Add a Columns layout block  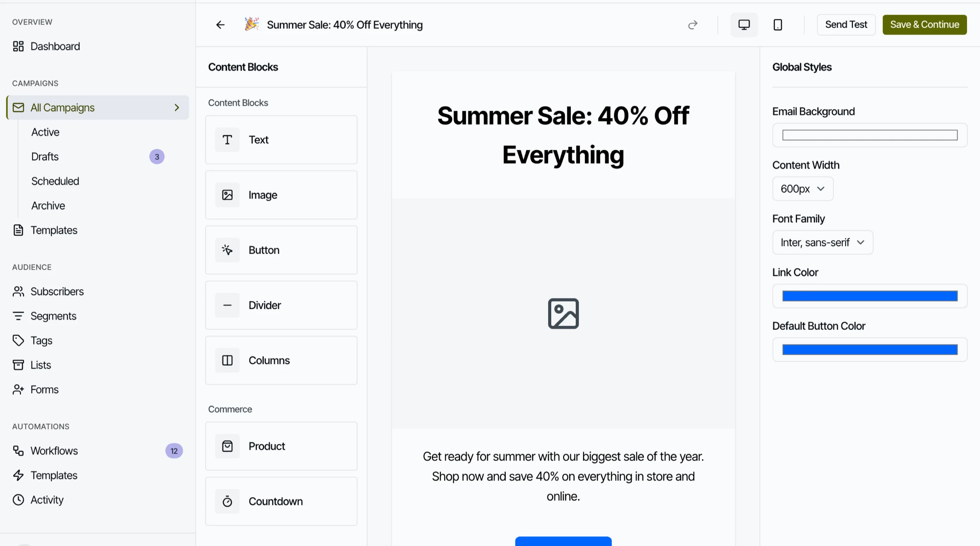click(x=281, y=361)
